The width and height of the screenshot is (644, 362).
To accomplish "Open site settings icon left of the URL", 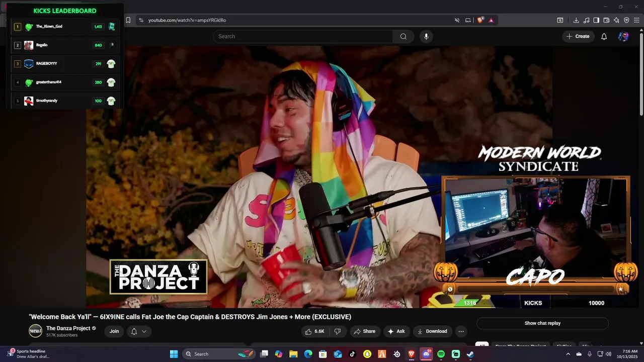I will 141,20.
